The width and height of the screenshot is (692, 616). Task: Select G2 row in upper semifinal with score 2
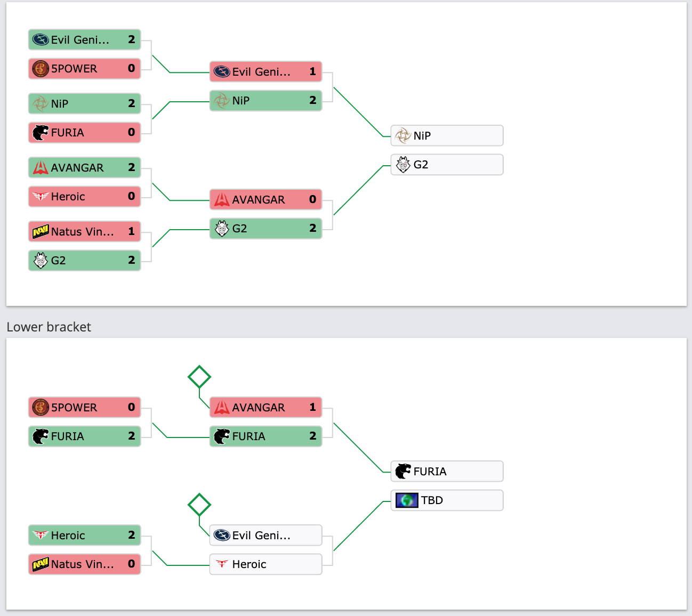(x=266, y=229)
